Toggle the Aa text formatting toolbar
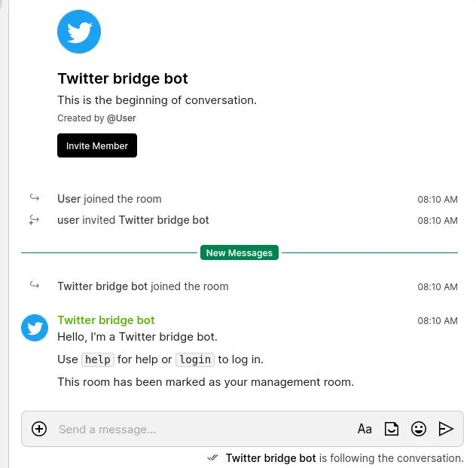Image resolution: width=476 pixels, height=468 pixels. (365, 429)
